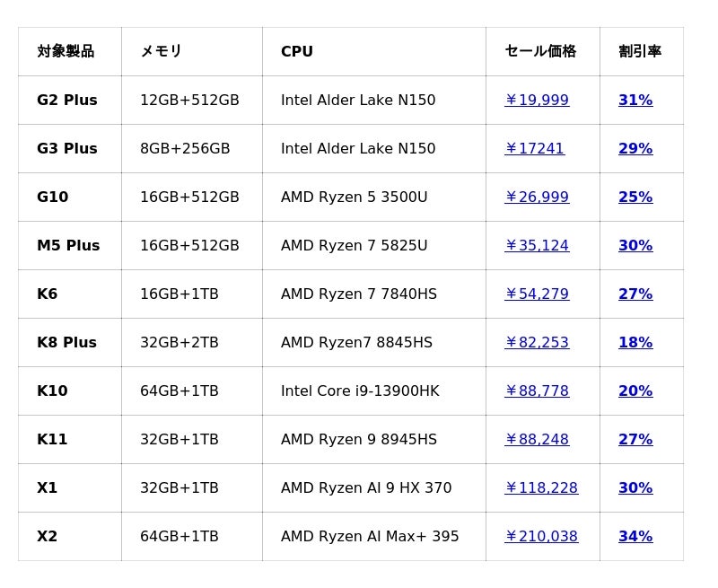The image size is (718, 588).
Task: Click the 31% discount link
Action: point(635,101)
